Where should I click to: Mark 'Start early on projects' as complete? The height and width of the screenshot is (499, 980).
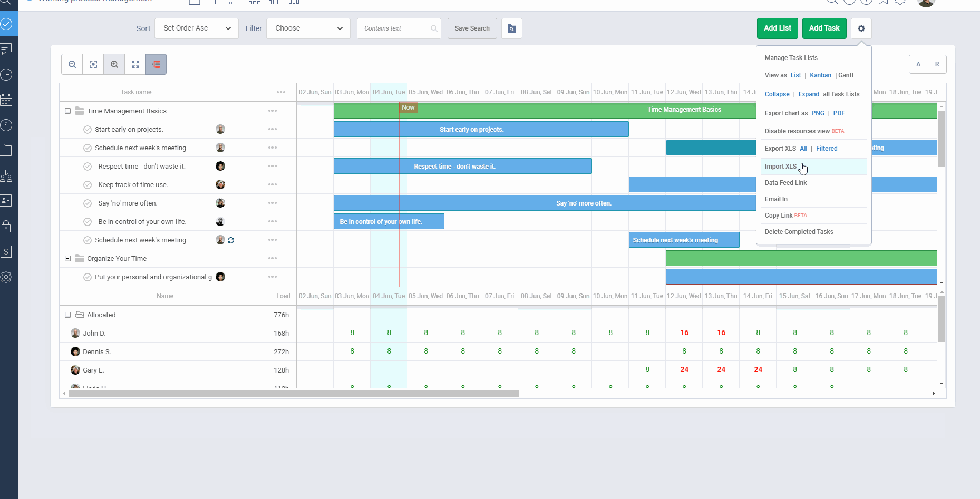(x=87, y=129)
